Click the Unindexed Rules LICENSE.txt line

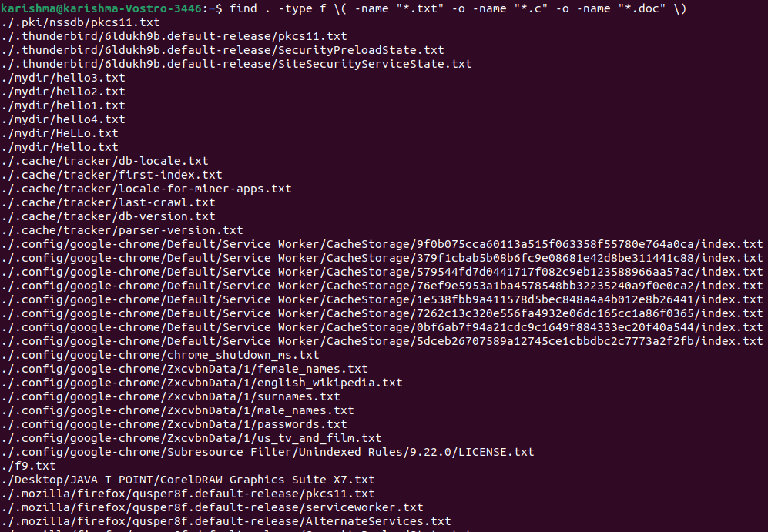pos(267,452)
